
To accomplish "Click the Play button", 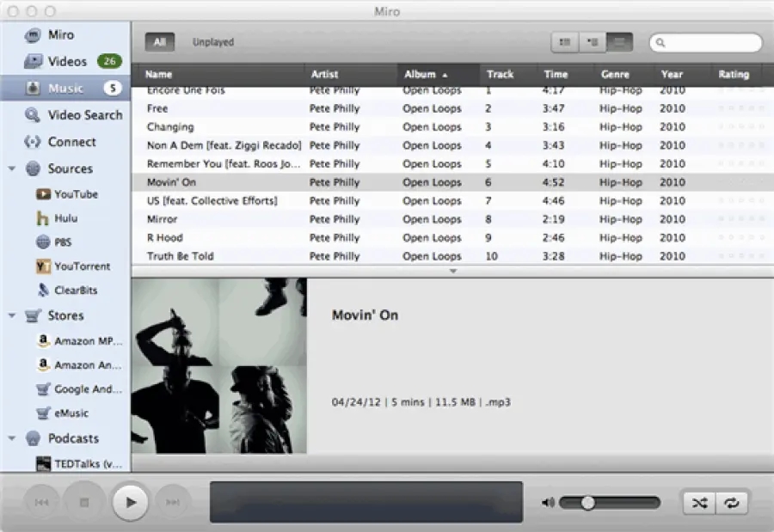I will point(131,502).
